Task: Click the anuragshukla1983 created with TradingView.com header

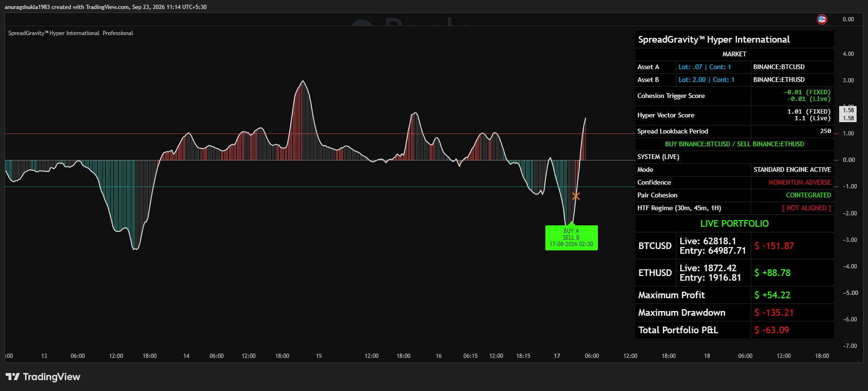Action: [105, 7]
